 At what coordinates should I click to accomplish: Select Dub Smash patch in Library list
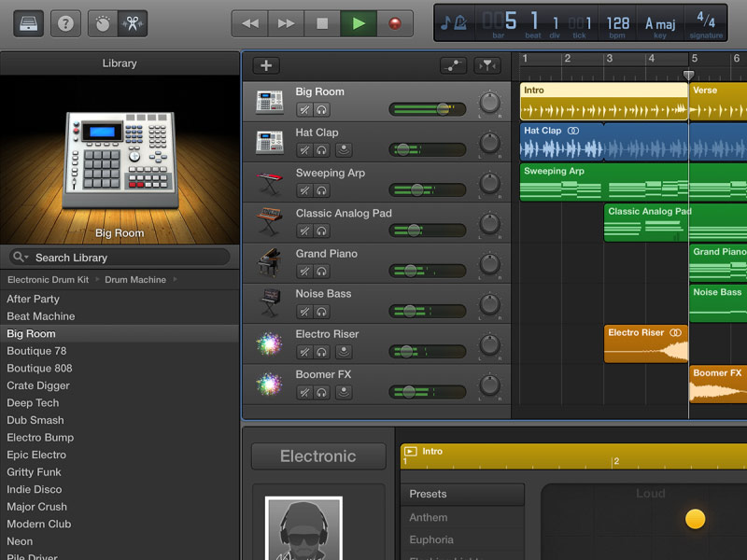120,420
